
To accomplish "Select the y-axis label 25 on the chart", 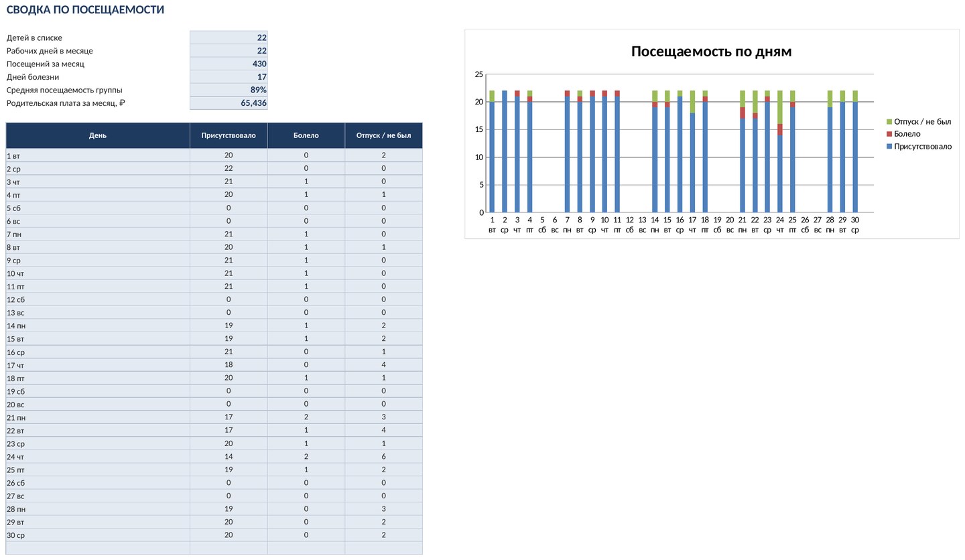I will click(478, 74).
